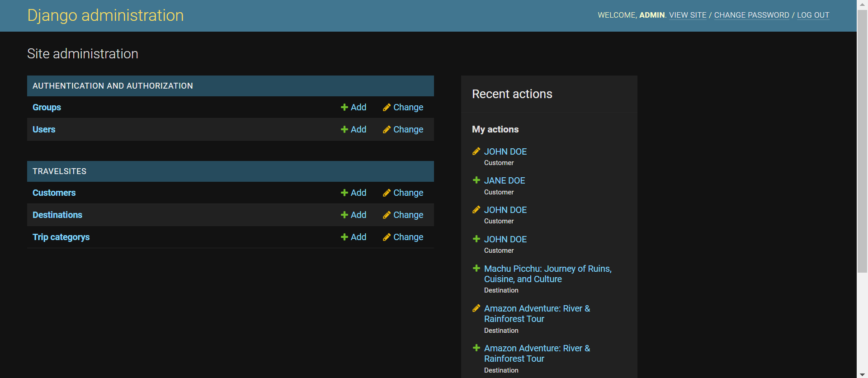
Task: Click the plus icon in Customers row
Action: (x=344, y=193)
